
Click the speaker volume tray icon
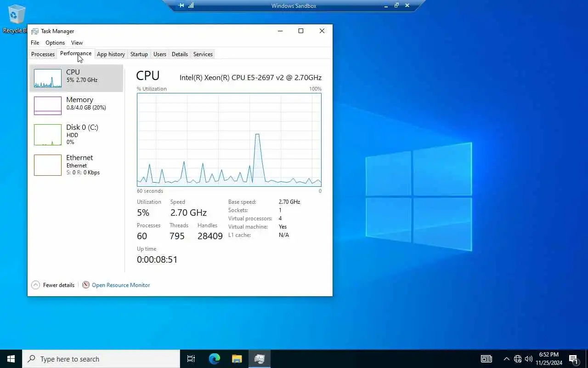529,359
